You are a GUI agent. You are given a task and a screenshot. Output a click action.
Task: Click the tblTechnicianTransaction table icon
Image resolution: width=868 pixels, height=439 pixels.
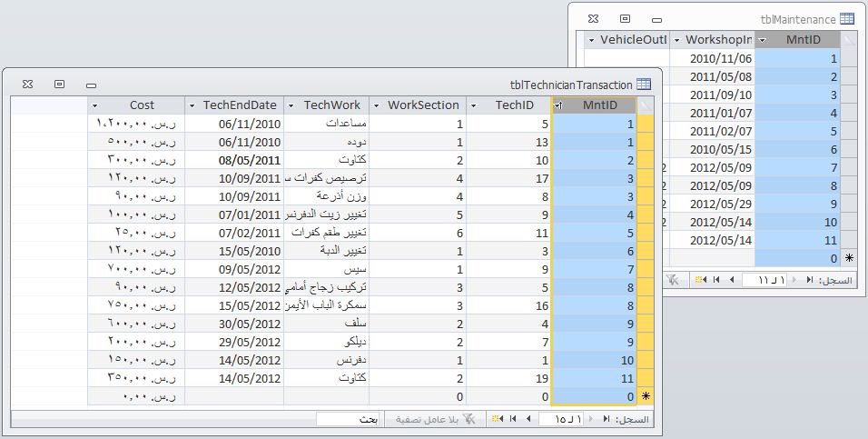[643, 84]
